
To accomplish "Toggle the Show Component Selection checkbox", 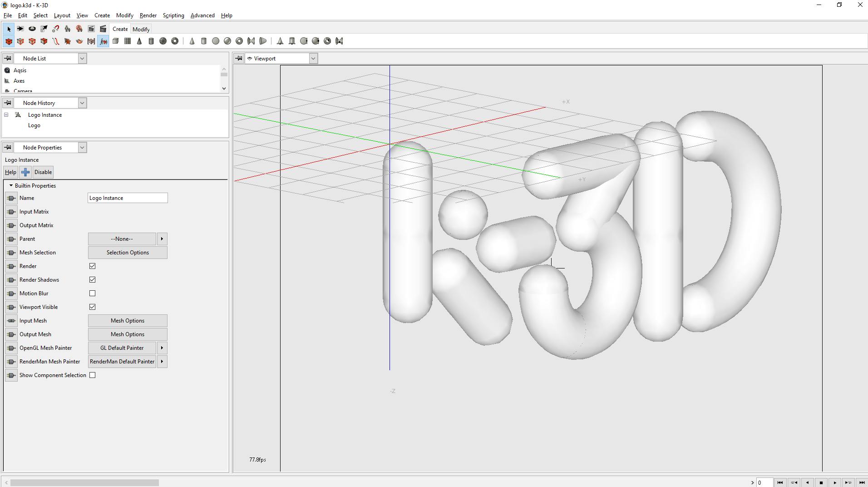I will click(x=92, y=375).
